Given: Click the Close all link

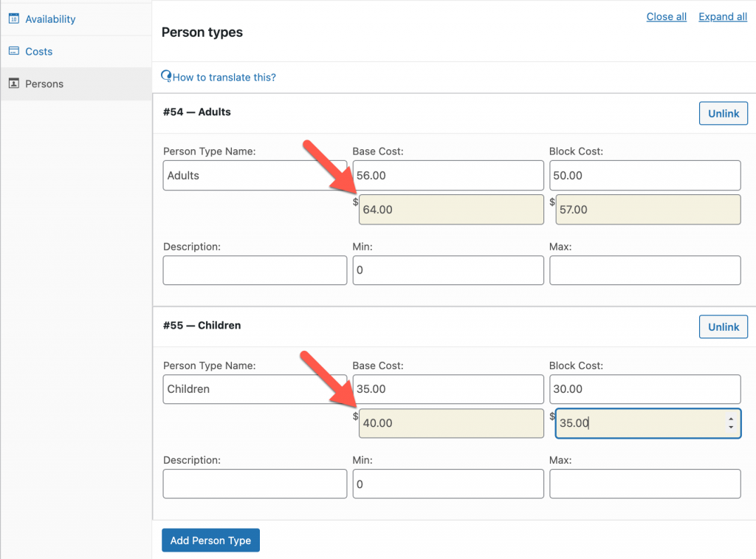Looking at the screenshot, I should click(667, 17).
